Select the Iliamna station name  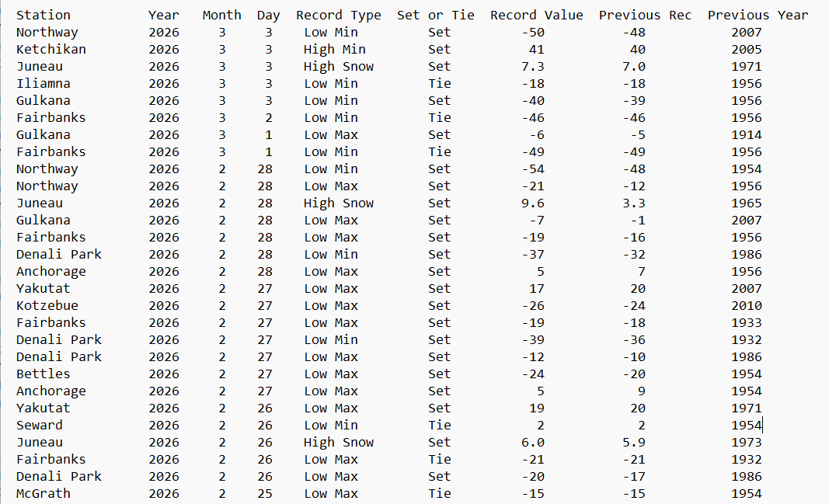[43, 83]
